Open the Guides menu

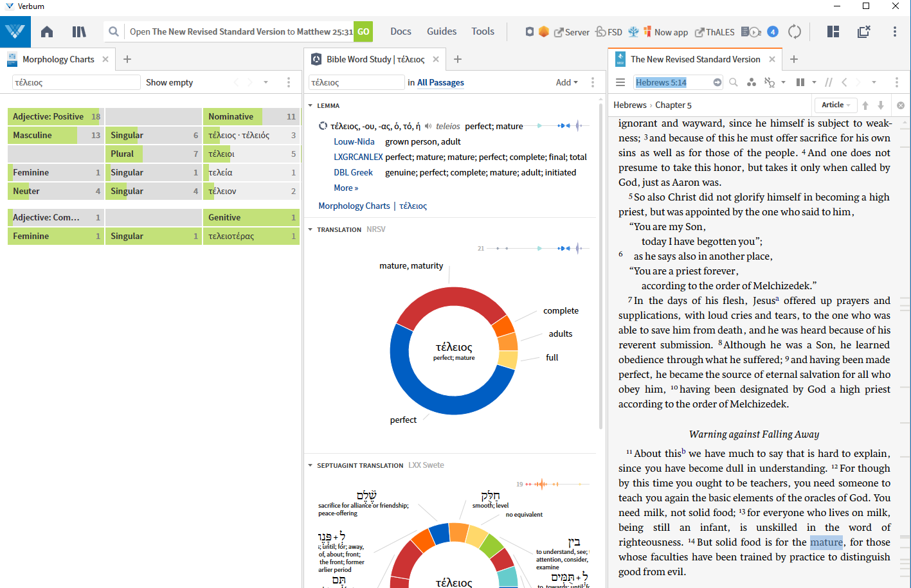442,31
